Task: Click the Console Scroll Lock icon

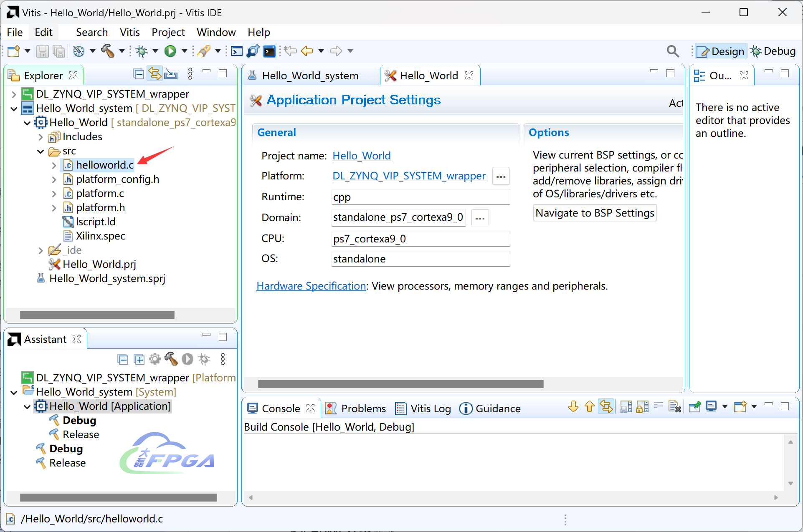Action: pyautogui.click(x=642, y=406)
